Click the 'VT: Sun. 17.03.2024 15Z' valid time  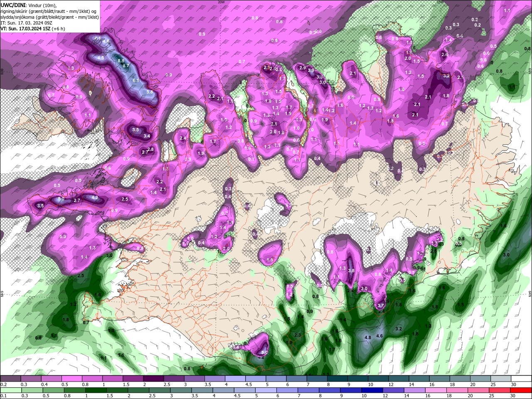point(25,29)
